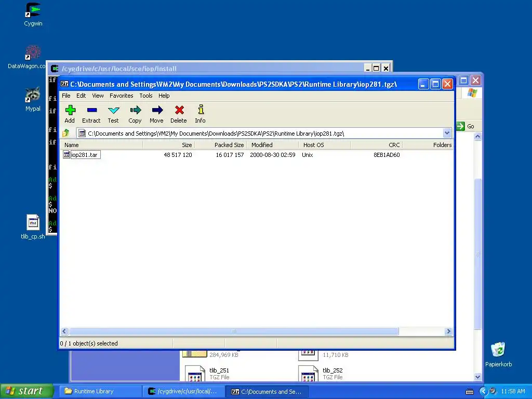Click the tlib_252 TGZ file icon
The height and width of the screenshot is (399, 532).
point(308,373)
